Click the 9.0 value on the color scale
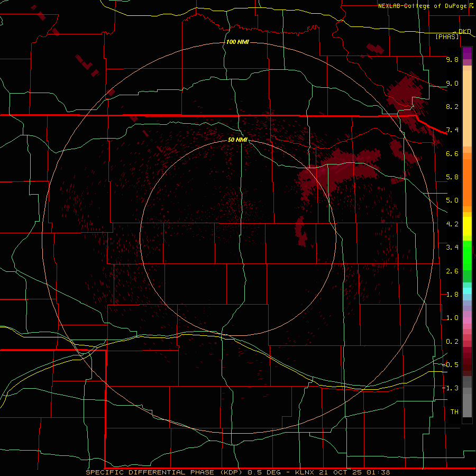 pos(452,83)
